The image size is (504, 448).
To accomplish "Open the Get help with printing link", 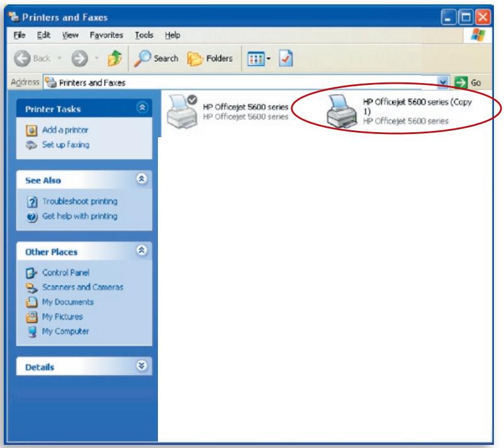I will coord(80,216).
